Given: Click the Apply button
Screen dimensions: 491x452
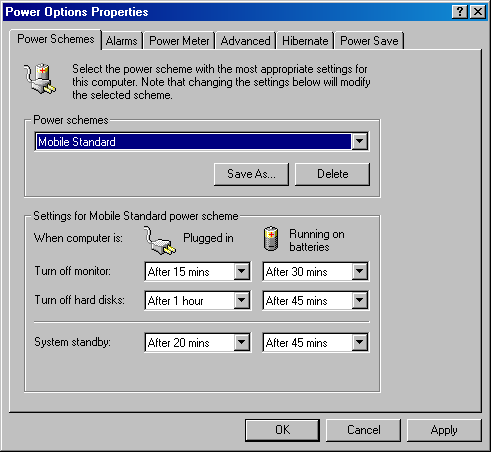Looking at the screenshot, I should point(444,430).
